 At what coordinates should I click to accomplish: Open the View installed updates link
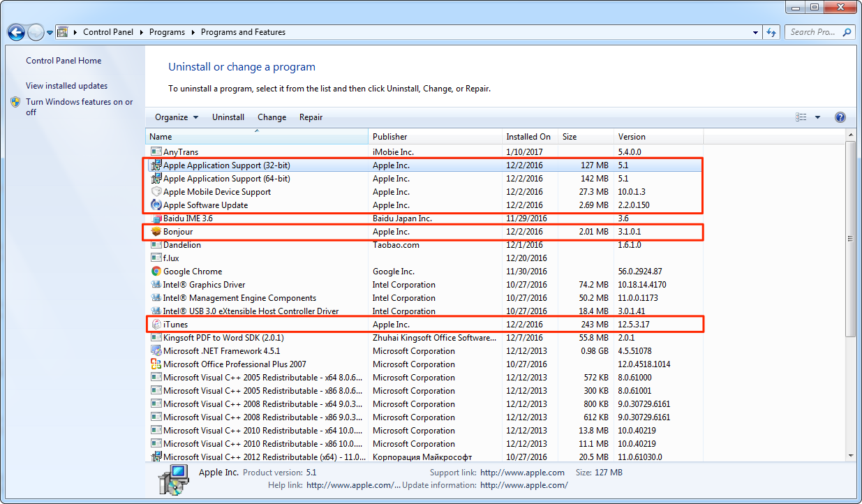pyautogui.click(x=66, y=86)
